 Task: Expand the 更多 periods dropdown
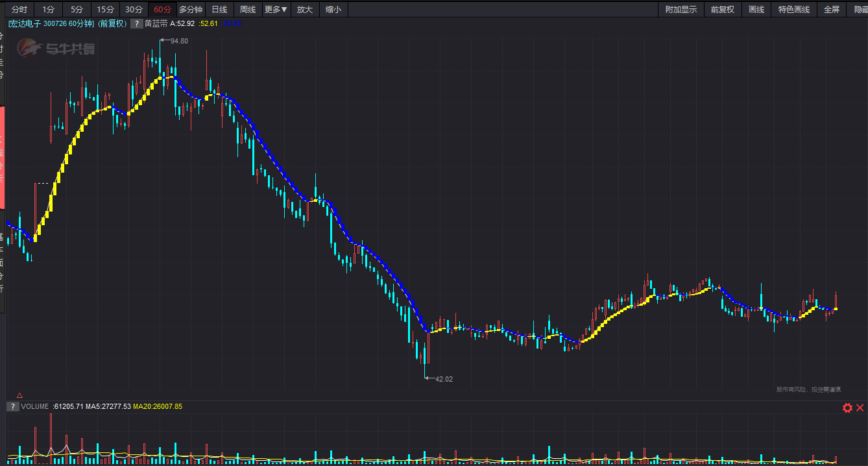point(276,9)
